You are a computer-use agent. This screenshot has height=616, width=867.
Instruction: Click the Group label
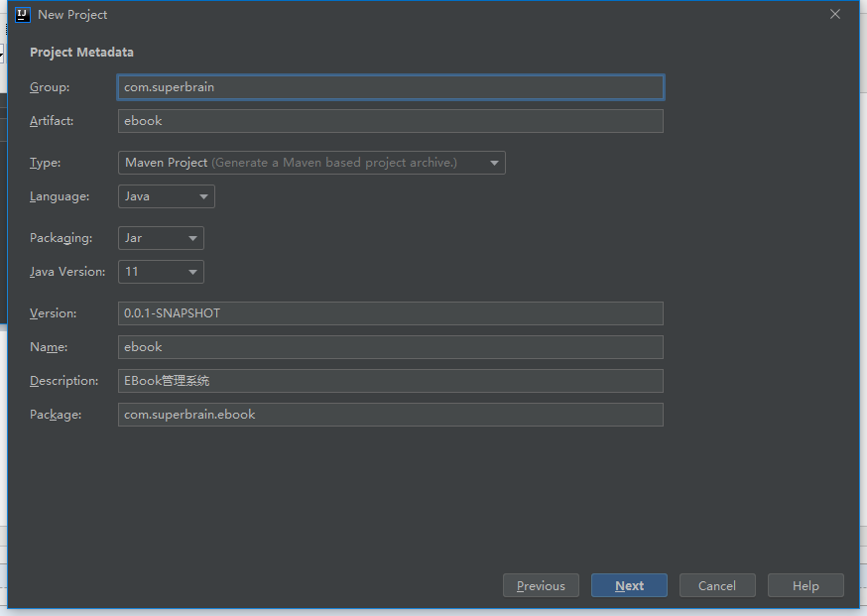tap(50, 87)
